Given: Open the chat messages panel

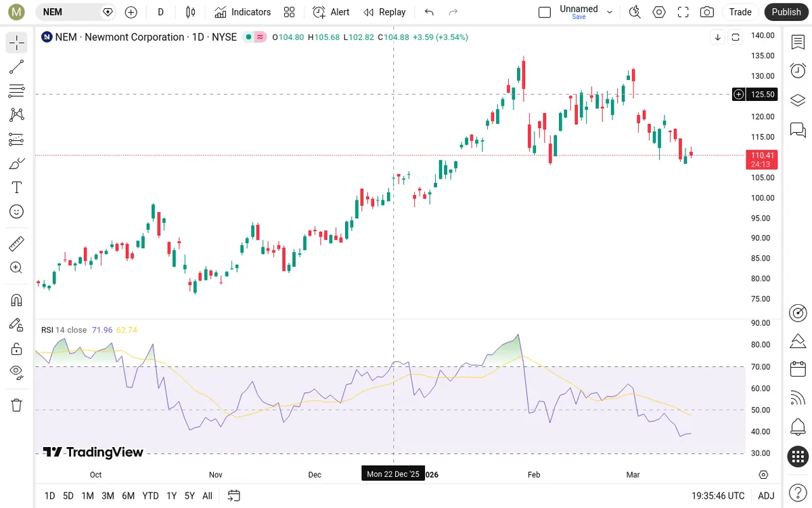Looking at the screenshot, I should pyautogui.click(x=798, y=129).
